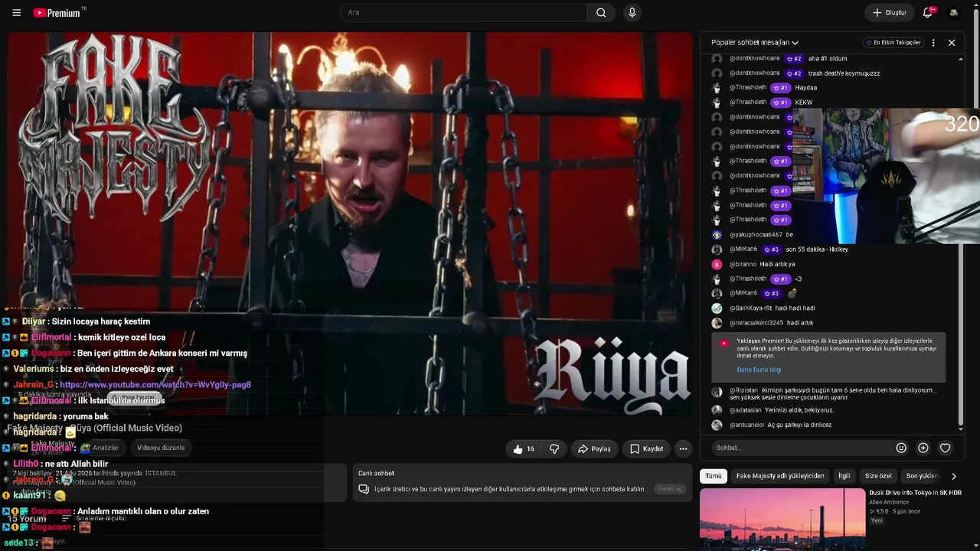Click the chat message 'son 55 dakika - Holkey'
Image resolution: width=980 pixels, height=551 pixels.
817,249
